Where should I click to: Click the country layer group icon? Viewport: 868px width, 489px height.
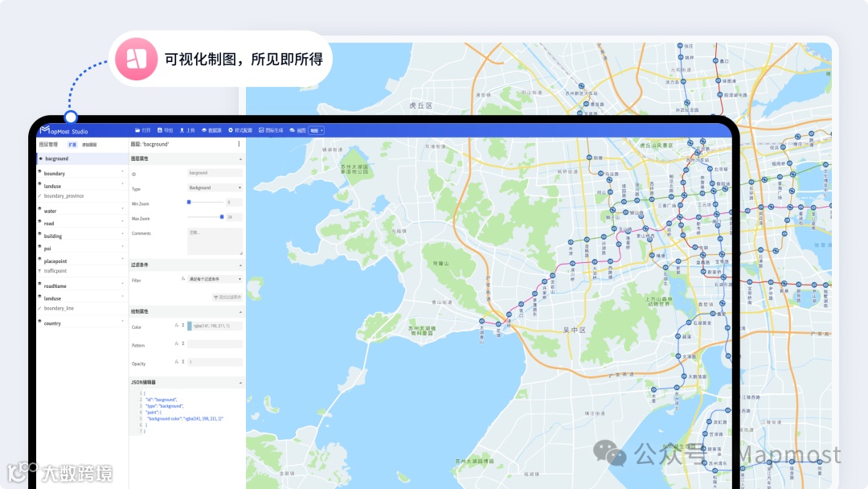[x=40, y=321]
